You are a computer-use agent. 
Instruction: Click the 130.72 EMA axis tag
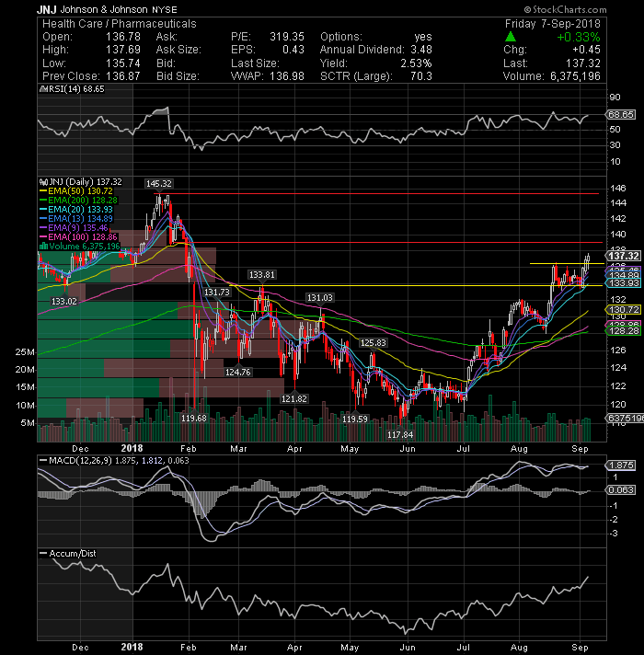(x=624, y=310)
